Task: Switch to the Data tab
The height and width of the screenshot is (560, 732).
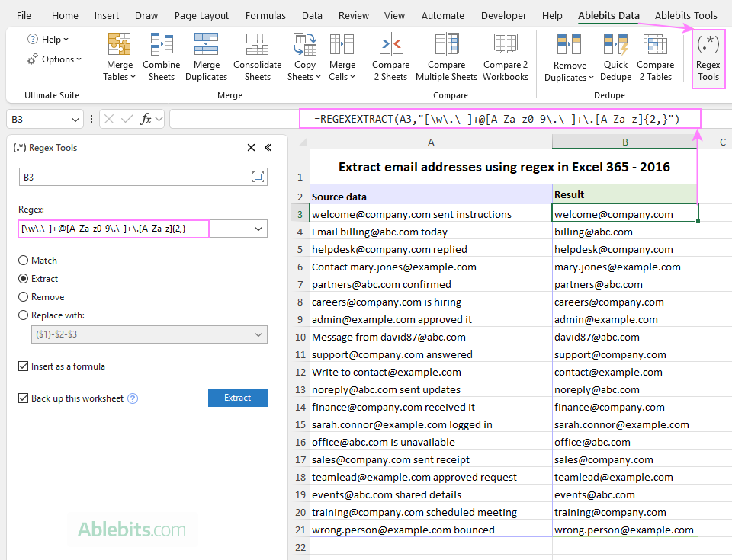Action: [x=312, y=16]
